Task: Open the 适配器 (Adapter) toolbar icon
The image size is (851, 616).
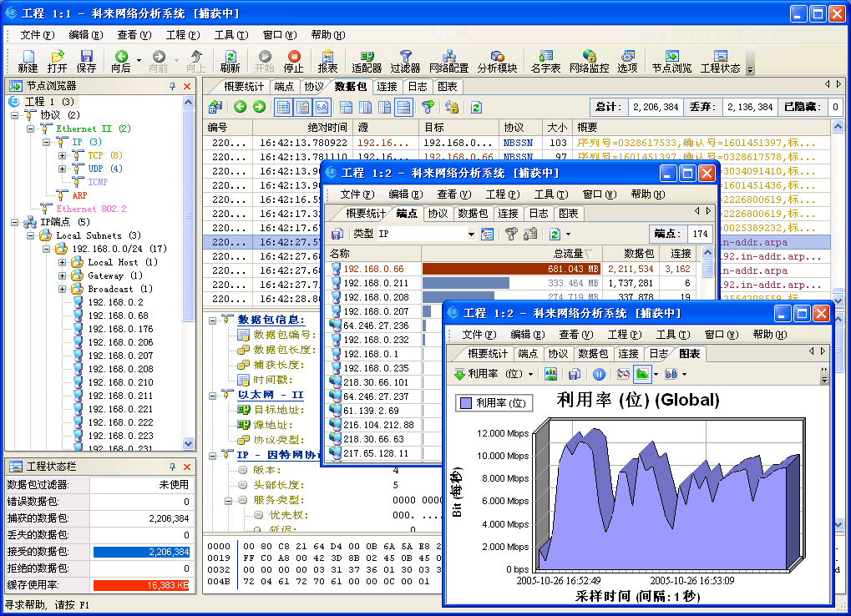Action: coord(367,61)
